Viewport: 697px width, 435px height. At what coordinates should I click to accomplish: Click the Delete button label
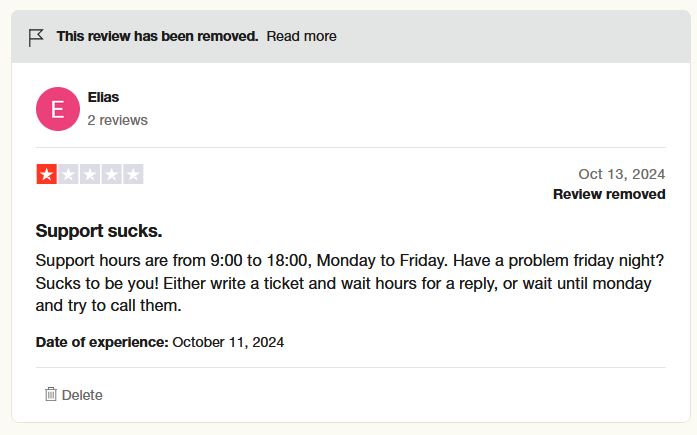coord(82,395)
